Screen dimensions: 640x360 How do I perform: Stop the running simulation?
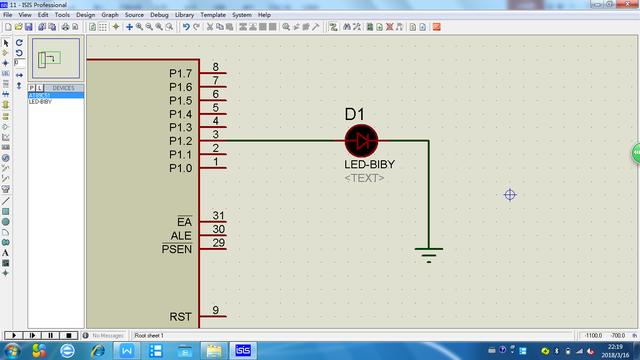(x=68, y=336)
